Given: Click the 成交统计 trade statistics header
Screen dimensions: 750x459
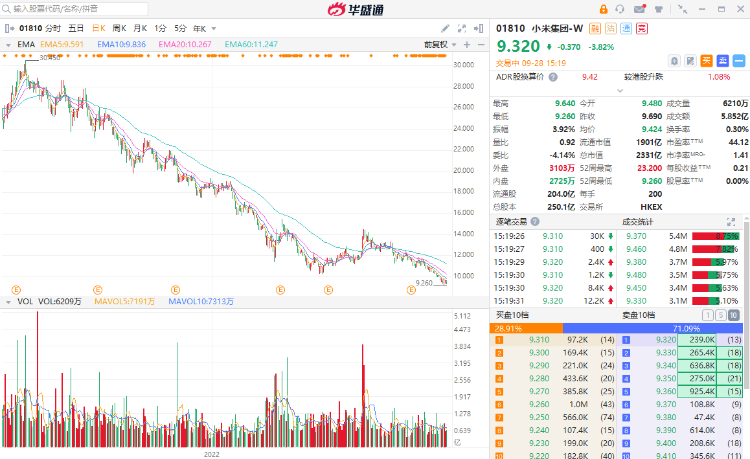Looking at the screenshot, I should (x=637, y=221).
